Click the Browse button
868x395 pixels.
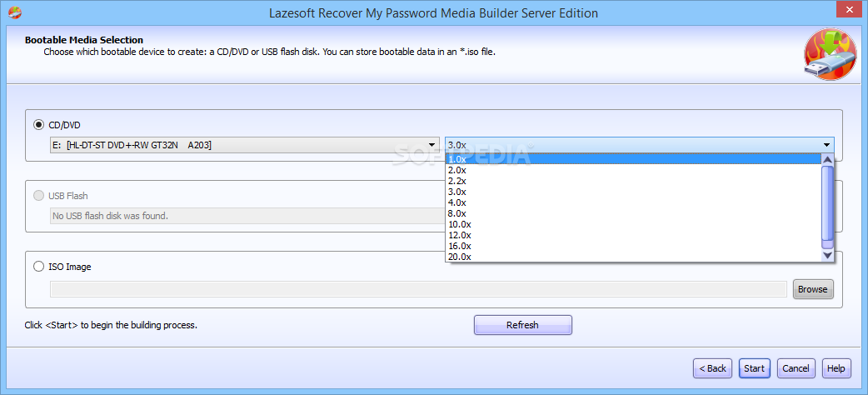(x=813, y=289)
